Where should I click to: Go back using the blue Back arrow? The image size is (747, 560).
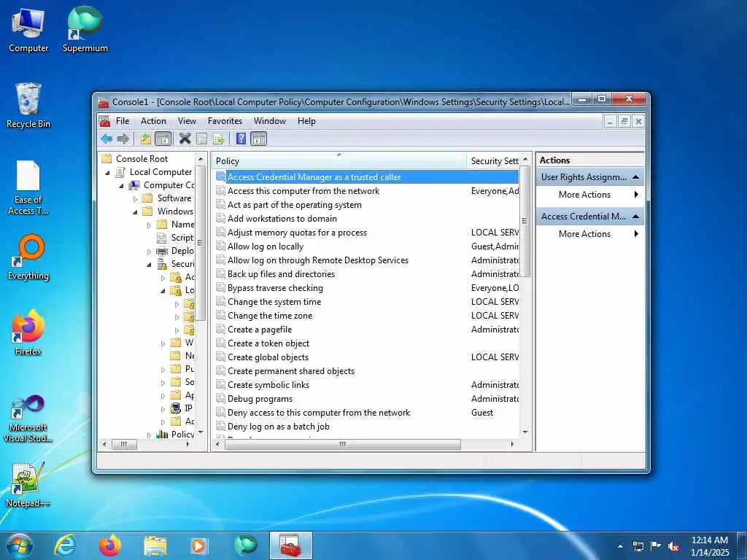tap(107, 139)
